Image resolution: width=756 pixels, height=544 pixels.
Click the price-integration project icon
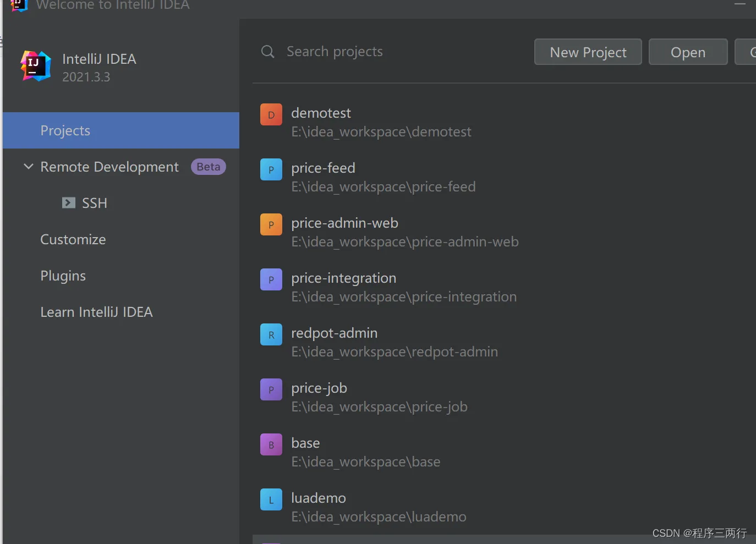click(x=271, y=279)
